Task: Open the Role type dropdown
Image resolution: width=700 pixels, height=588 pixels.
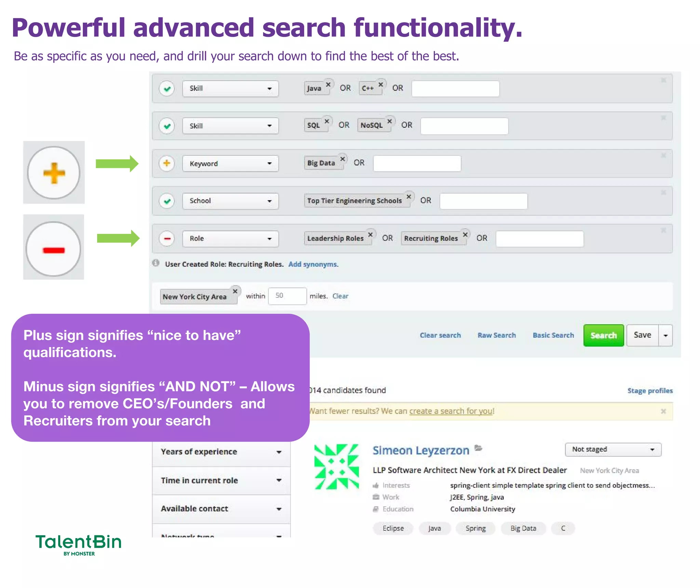Action: point(230,239)
